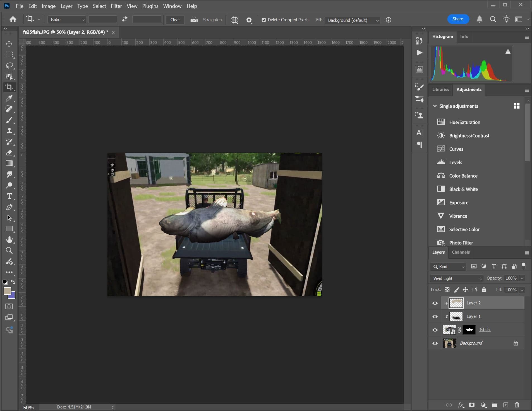The image size is (532, 411).
Task: Hide the Background layer
Action: [x=435, y=343]
